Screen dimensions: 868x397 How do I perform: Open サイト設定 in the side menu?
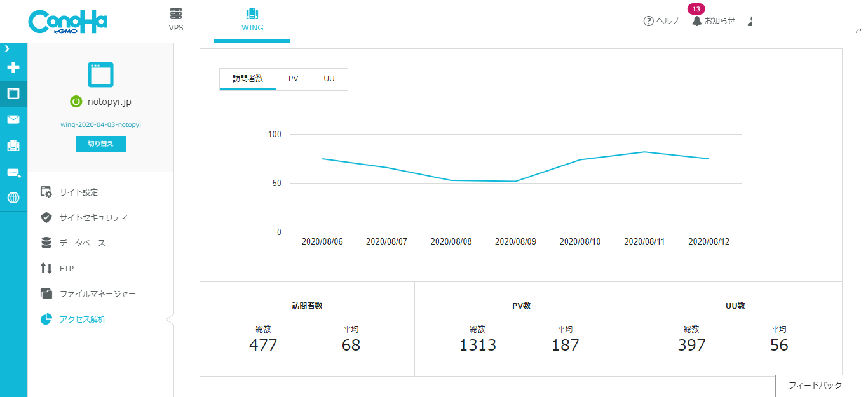pos(78,192)
